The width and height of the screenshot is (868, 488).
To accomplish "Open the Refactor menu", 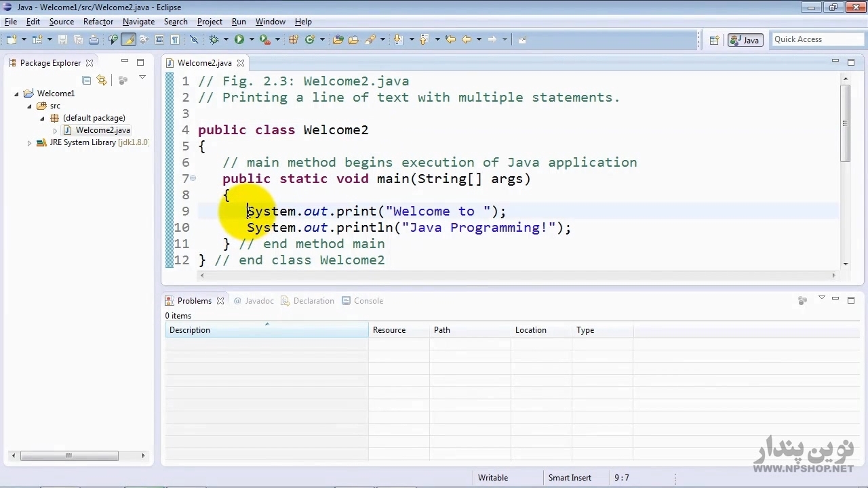I will pyautogui.click(x=98, y=22).
